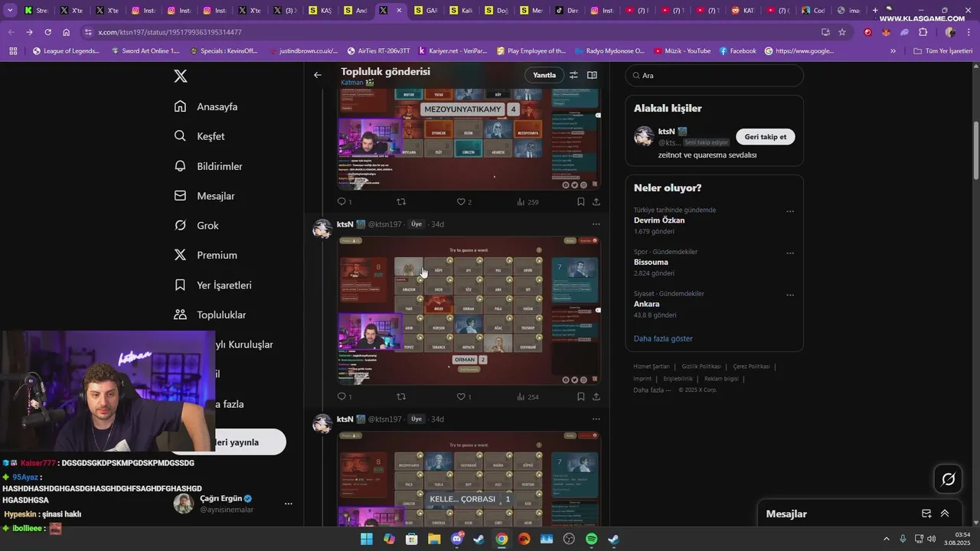Open more options for Bissouma trend
Viewport: 980px width, 551px height.
(790, 253)
